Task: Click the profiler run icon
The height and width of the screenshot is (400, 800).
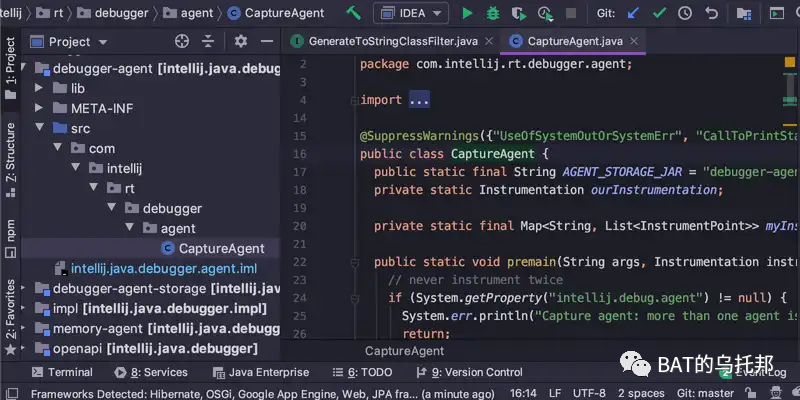Action: tap(545, 14)
